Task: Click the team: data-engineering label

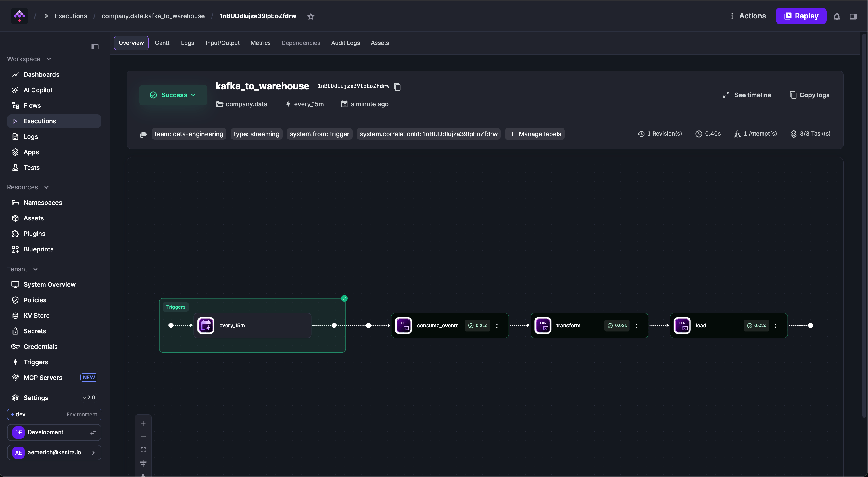Action: (x=189, y=134)
